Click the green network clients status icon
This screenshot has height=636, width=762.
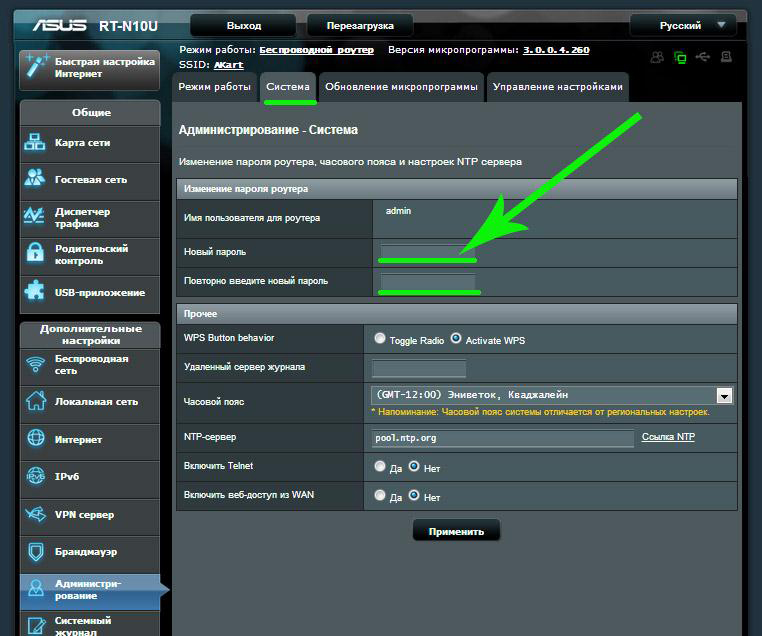pos(680,58)
